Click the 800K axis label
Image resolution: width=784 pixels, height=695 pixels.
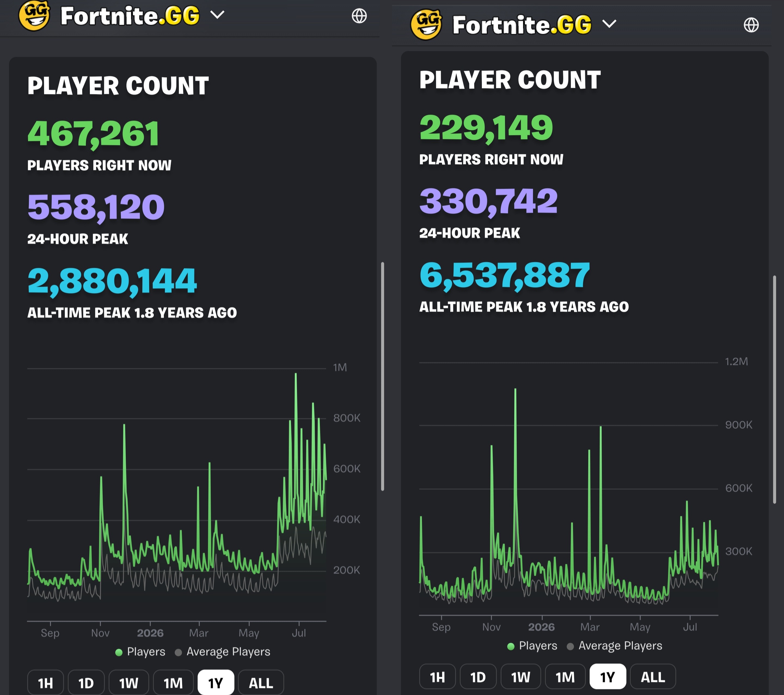click(x=347, y=418)
